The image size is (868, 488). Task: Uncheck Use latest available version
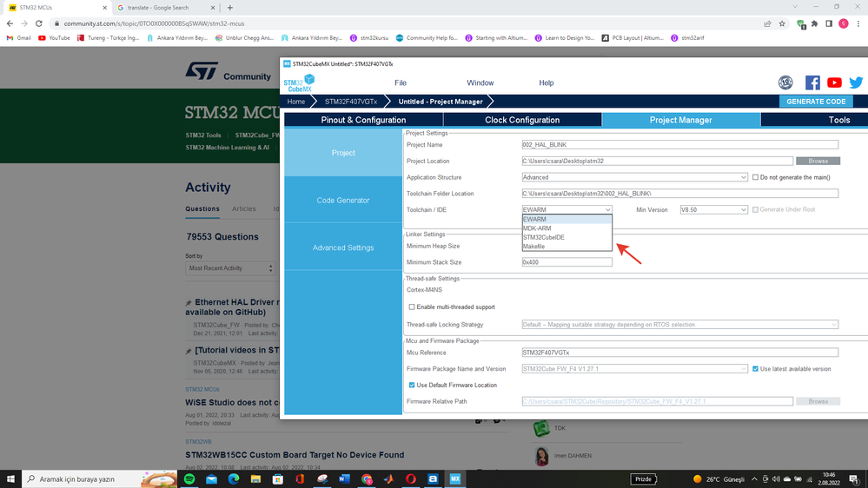pyautogui.click(x=755, y=369)
